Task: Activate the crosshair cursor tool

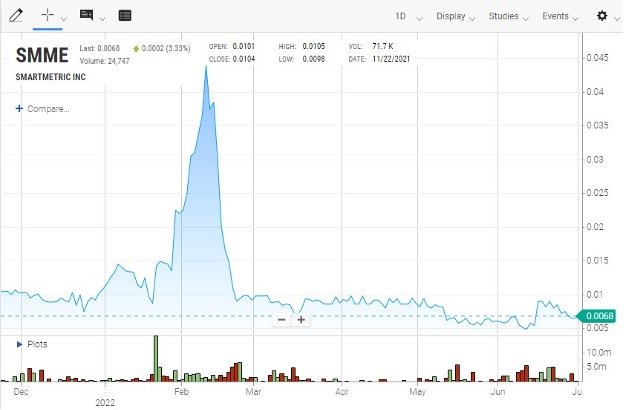Action: 46,16
